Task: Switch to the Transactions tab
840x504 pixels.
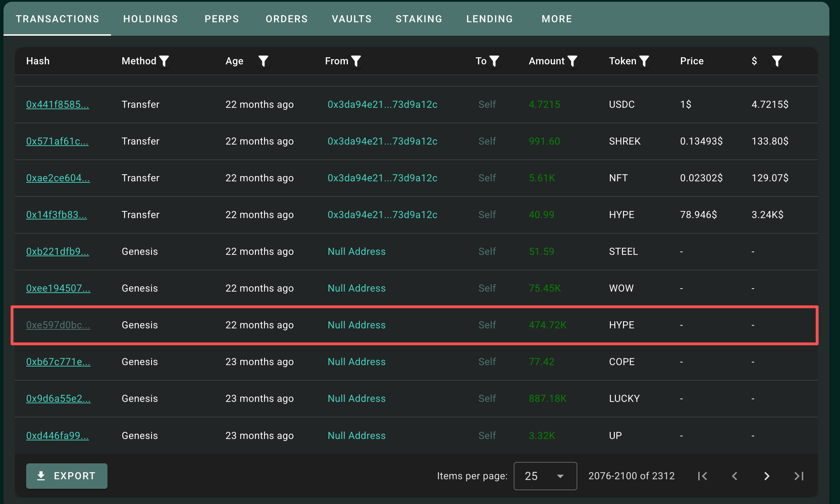Action: tap(57, 19)
